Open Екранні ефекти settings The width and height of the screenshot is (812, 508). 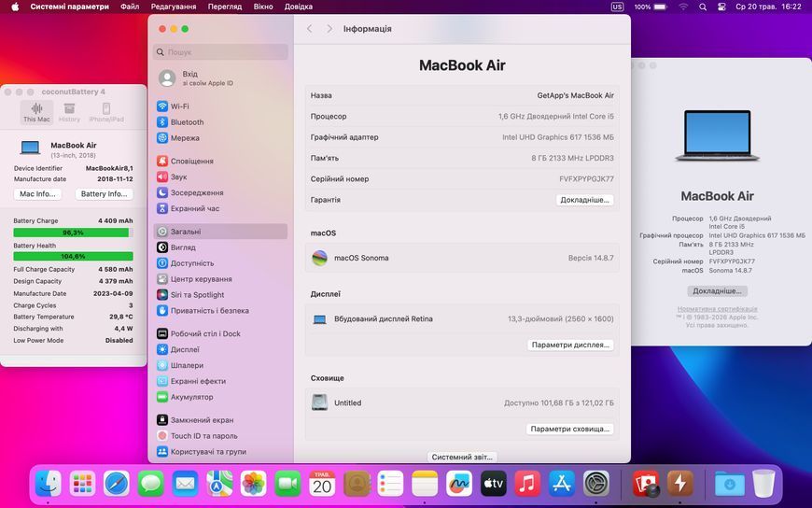(220, 381)
